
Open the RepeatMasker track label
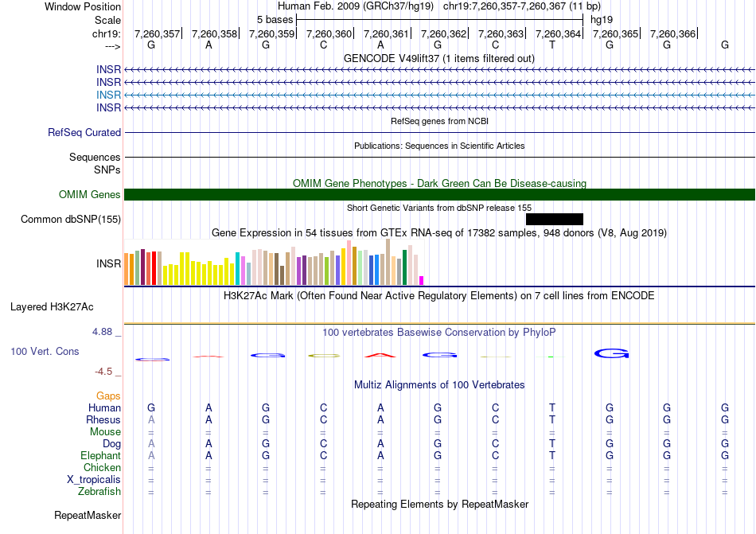88,516
